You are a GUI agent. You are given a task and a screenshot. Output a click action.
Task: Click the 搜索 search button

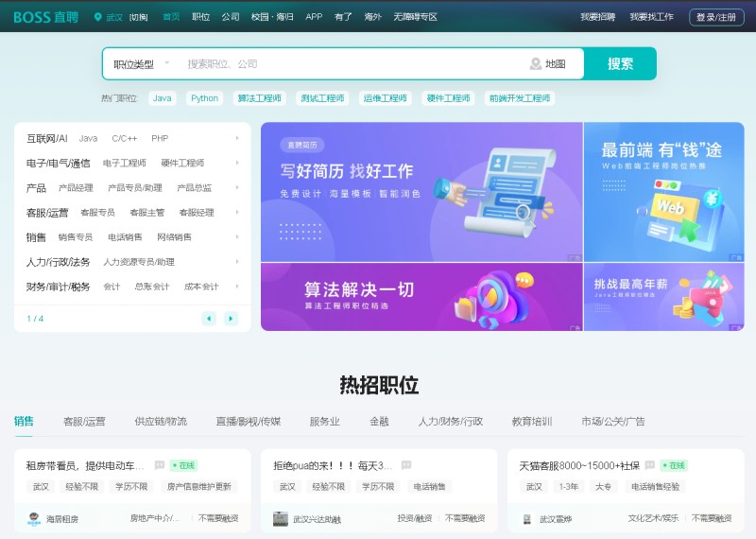tap(620, 63)
